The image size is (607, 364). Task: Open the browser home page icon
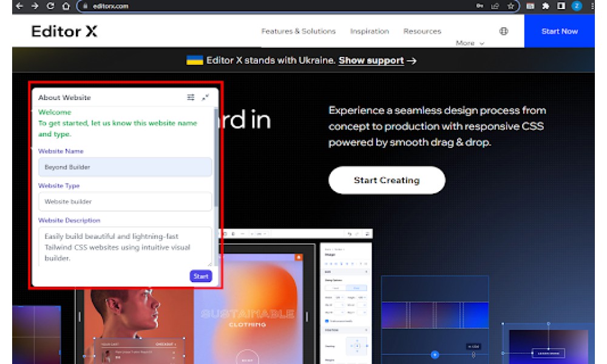(66, 6)
